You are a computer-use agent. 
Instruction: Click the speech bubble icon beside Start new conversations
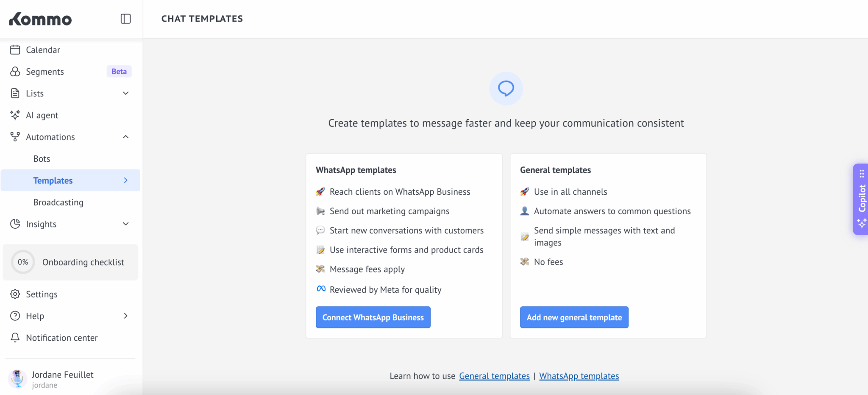(x=320, y=230)
